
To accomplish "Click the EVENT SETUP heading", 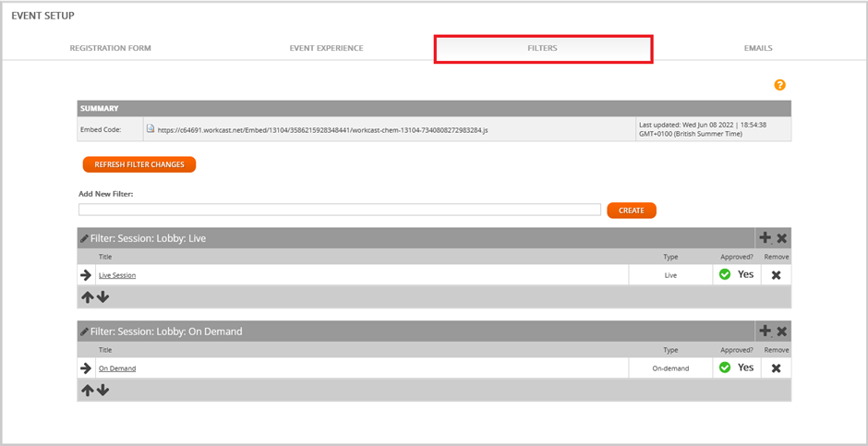I will pos(43,16).
